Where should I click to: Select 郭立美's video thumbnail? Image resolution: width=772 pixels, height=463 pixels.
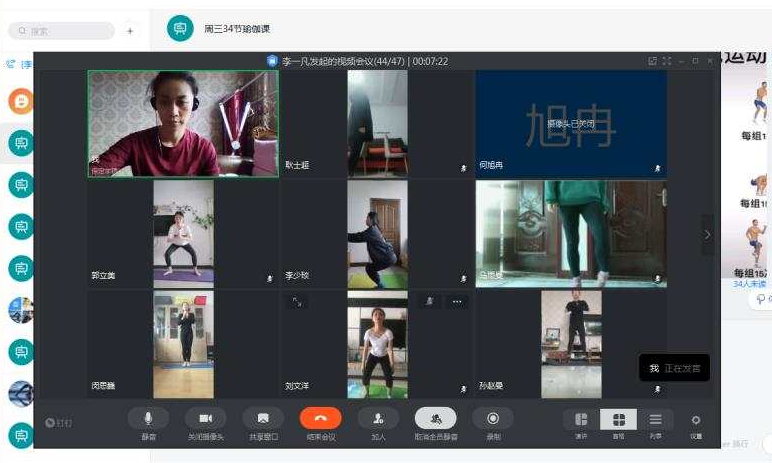182,233
